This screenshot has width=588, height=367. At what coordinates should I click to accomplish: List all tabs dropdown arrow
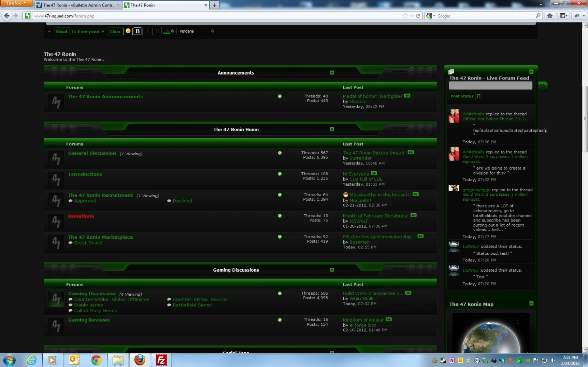(541, 5)
